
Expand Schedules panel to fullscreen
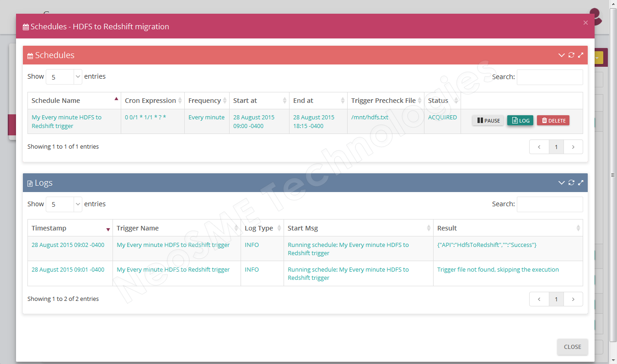pyautogui.click(x=581, y=55)
